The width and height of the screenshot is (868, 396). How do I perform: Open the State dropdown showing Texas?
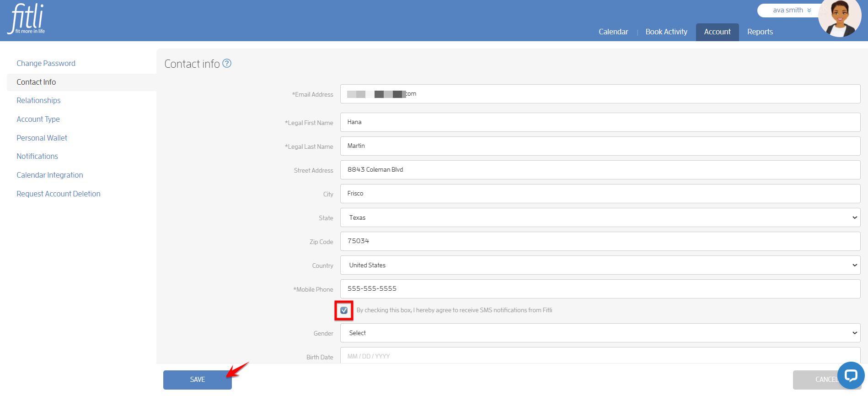click(x=600, y=217)
